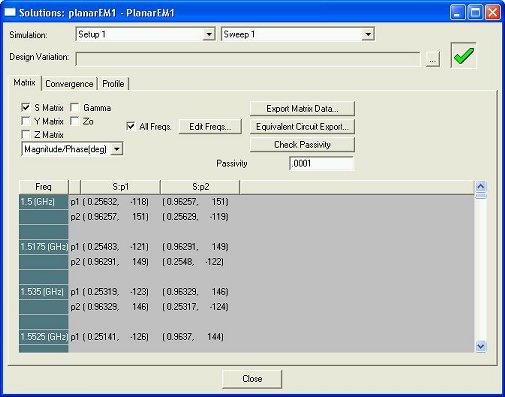Switch to the Matrix tab
The image size is (505, 397).
tap(24, 83)
